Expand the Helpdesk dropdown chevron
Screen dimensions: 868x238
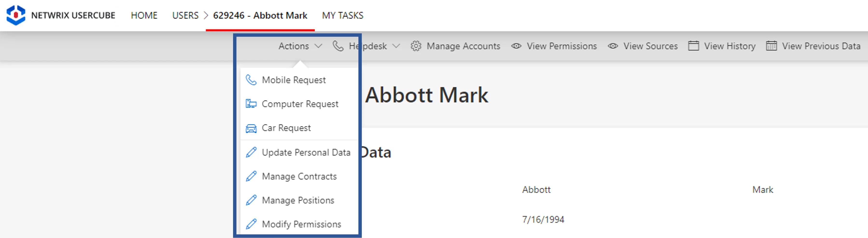pyautogui.click(x=396, y=46)
